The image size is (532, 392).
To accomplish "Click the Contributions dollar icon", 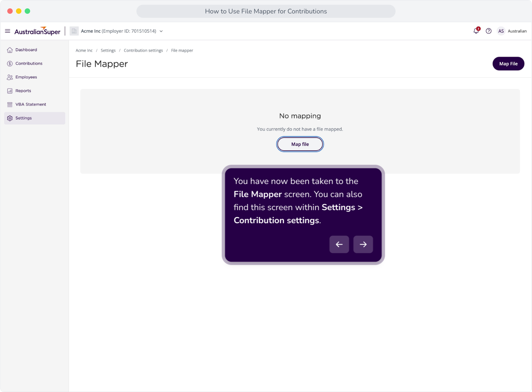I will pyautogui.click(x=10, y=64).
